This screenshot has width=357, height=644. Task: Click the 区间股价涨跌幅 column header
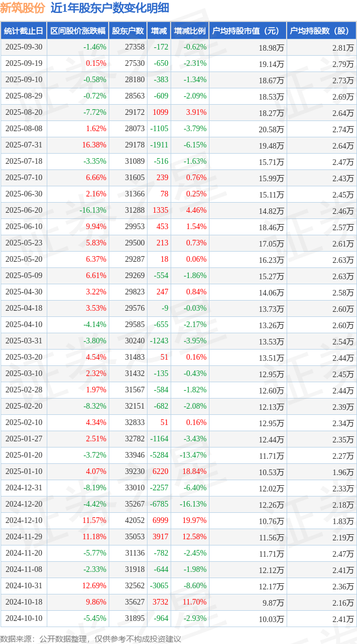coord(77,31)
